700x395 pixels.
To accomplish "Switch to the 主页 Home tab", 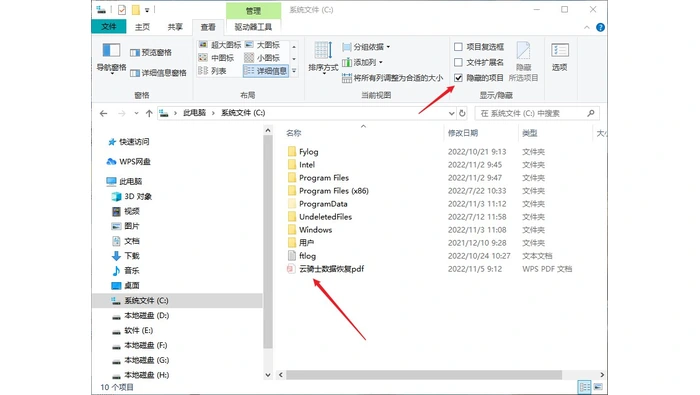I will [x=142, y=27].
